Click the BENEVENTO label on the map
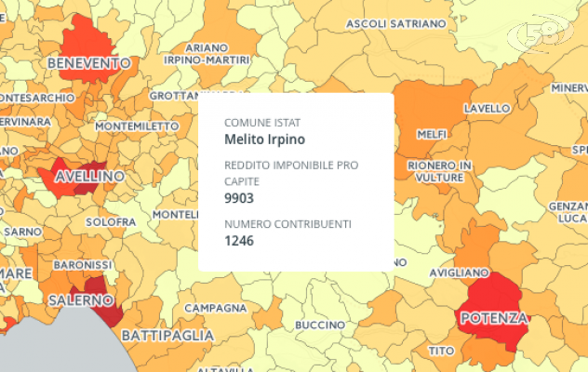This screenshot has height=372, width=588. coord(89,63)
